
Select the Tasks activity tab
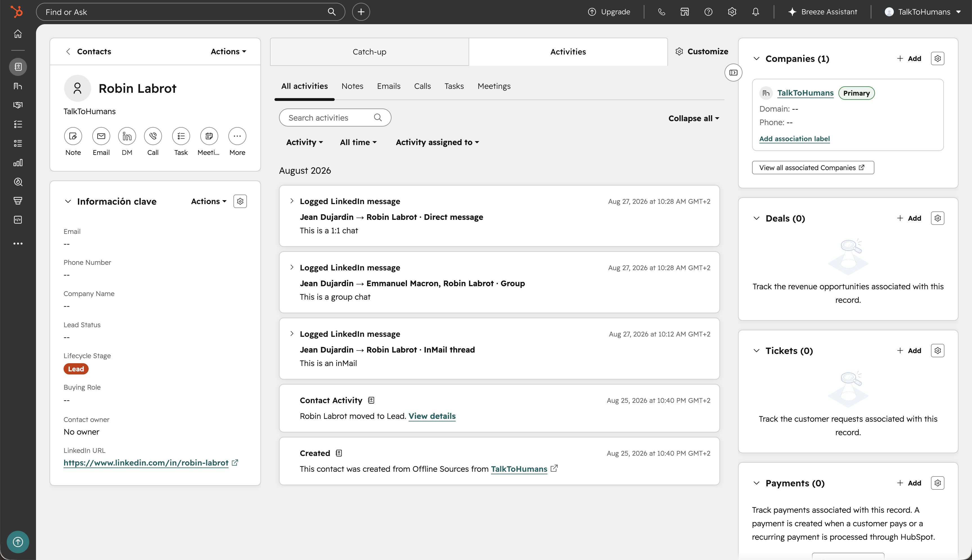(x=454, y=86)
